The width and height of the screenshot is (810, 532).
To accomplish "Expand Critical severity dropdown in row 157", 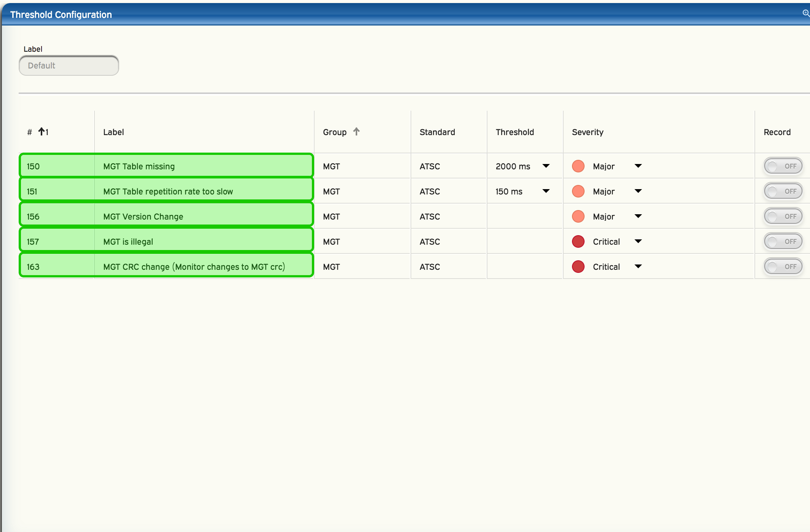I will pos(638,241).
